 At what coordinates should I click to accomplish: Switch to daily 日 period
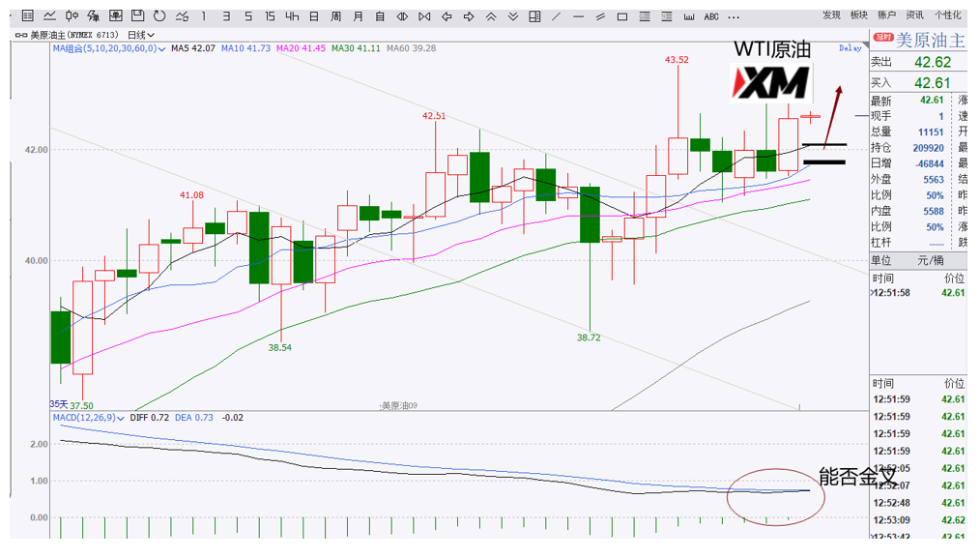[x=314, y=16]
